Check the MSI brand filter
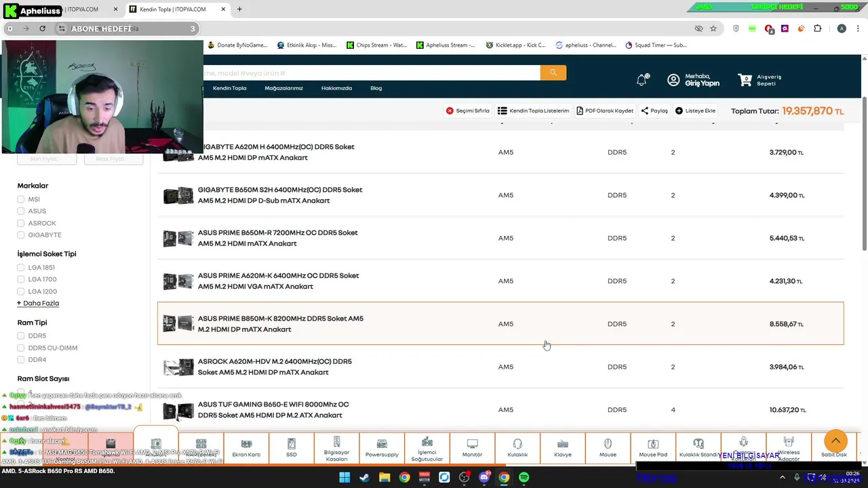Screen dimensions: 868x488 coord(21,199)
